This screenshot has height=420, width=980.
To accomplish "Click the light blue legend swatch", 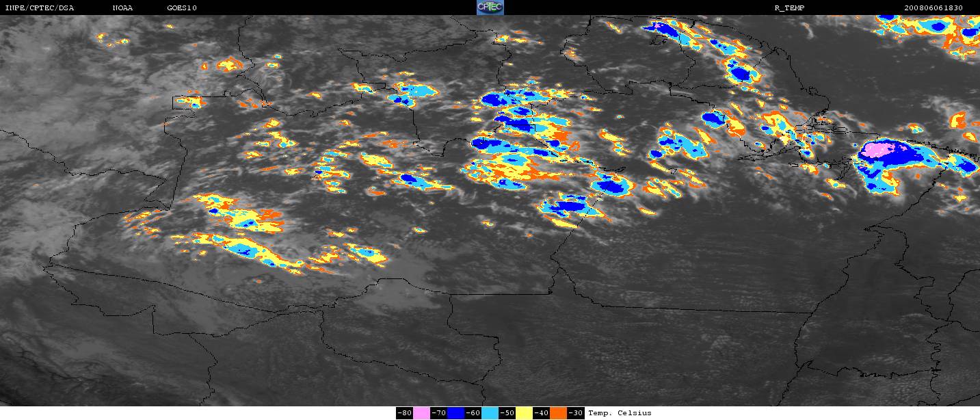I will pyautogui.click(x=490, y=413).
